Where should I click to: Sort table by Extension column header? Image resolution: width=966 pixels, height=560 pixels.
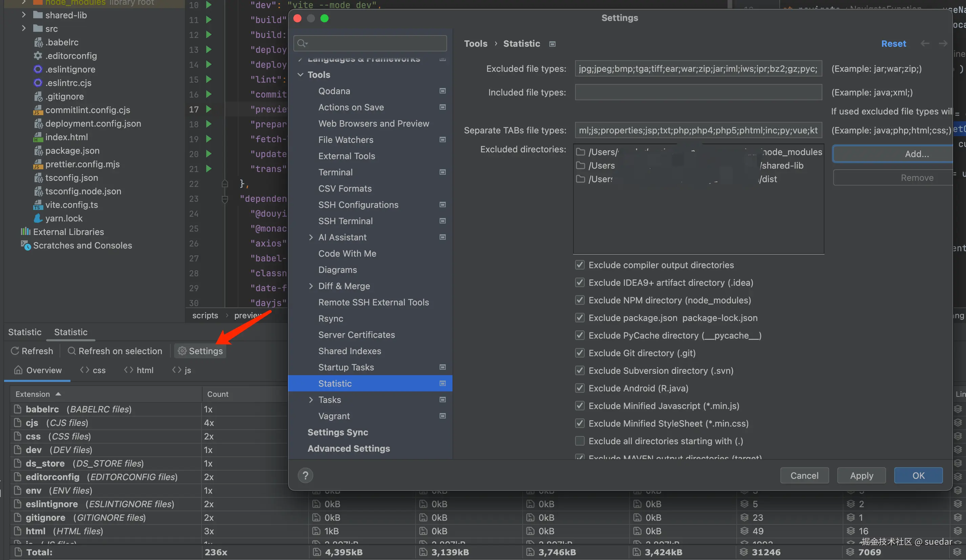pyautogui.click(x=33, y=394)
